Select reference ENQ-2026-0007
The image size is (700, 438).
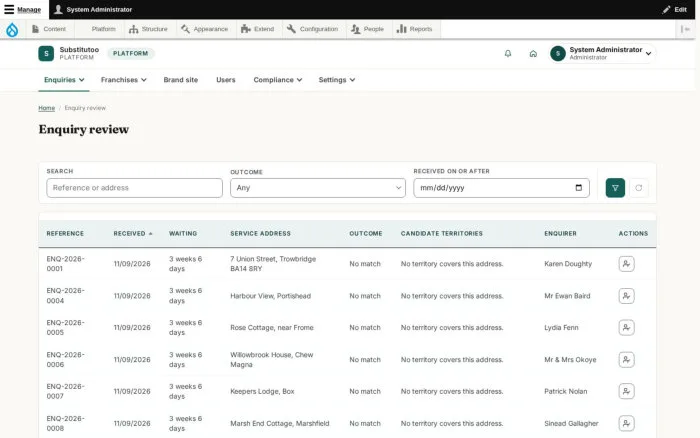66,391
